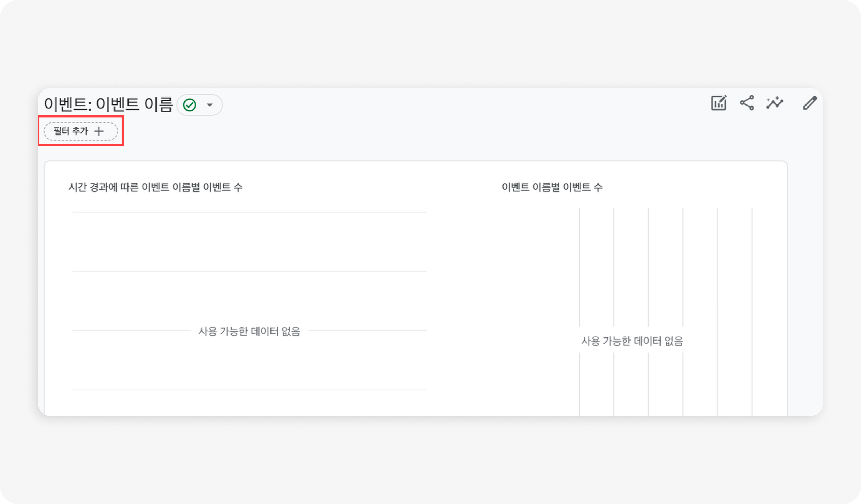Open the customize report chart-edit icon

click(719, 103)
